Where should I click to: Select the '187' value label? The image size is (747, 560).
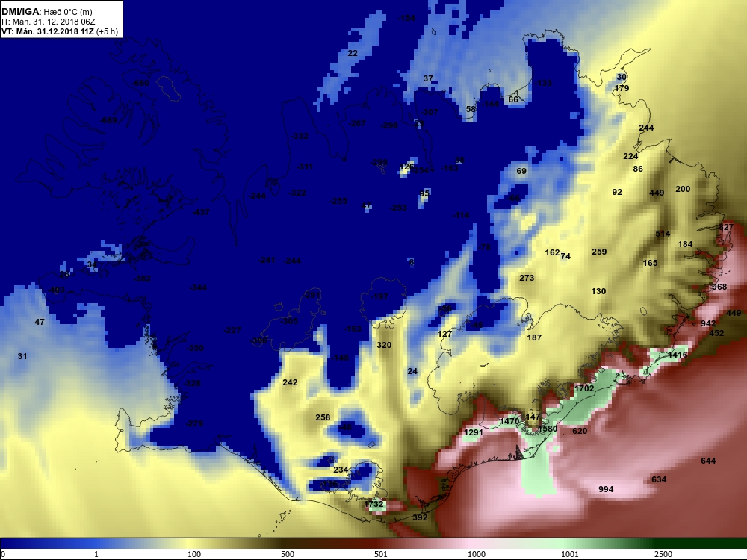click(534, 337)
